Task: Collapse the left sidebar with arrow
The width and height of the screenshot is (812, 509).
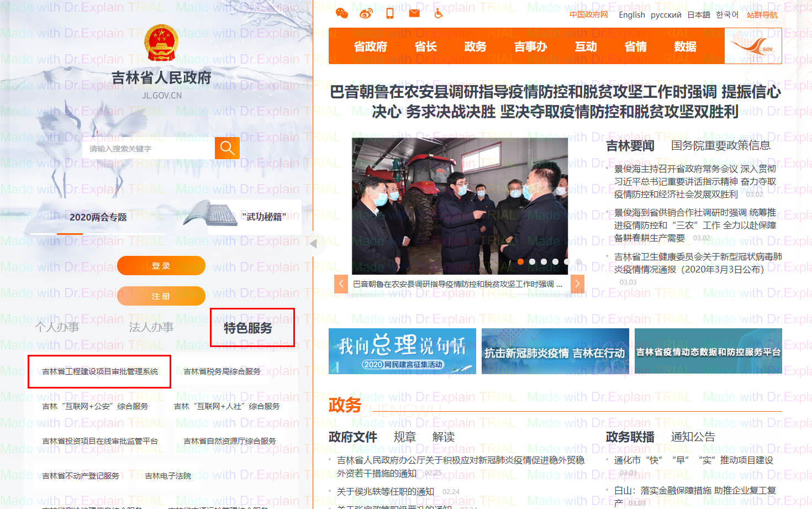Action: tap(314, 243)
